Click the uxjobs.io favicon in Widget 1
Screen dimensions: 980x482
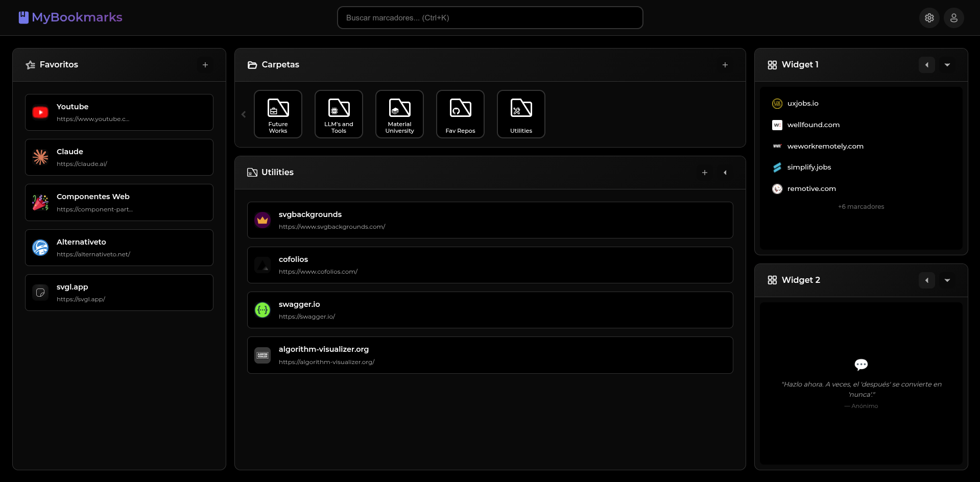(x=777, y=104)
